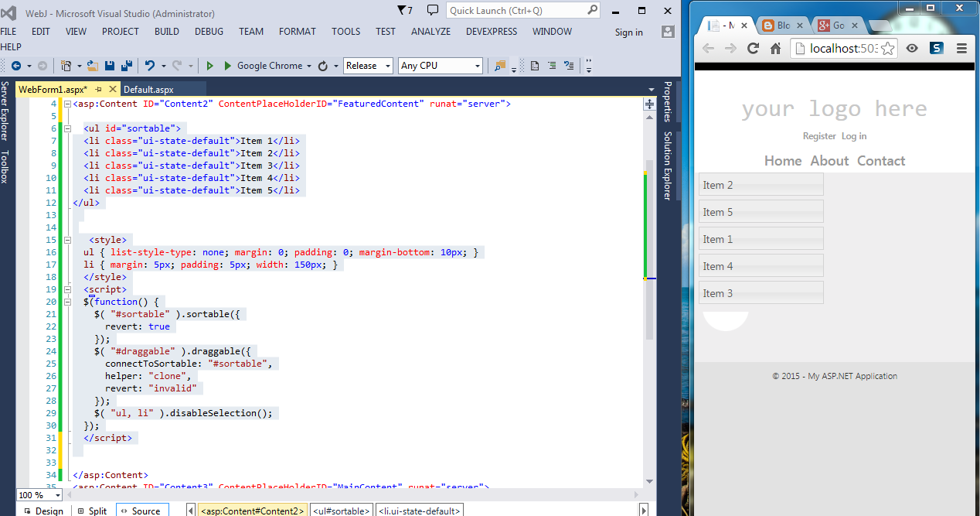Collapse the script block on line 19
This screenshot has height=516, width=980.
click(67, 289)
